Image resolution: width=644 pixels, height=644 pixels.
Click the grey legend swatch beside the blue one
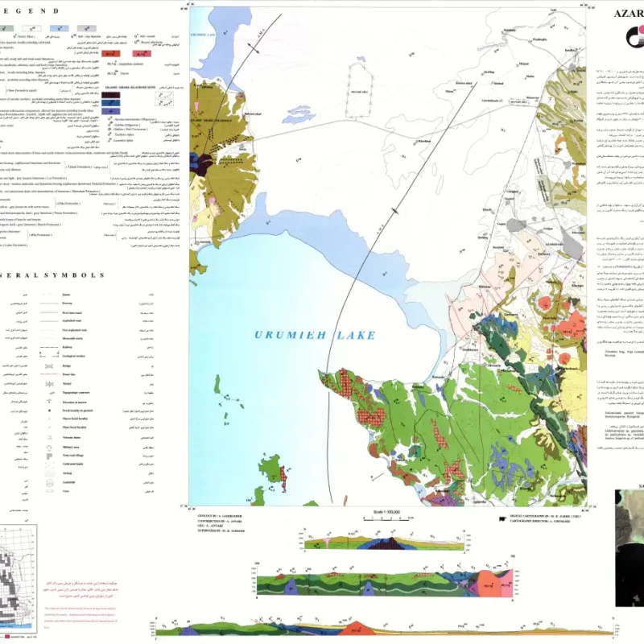point(87,28)
